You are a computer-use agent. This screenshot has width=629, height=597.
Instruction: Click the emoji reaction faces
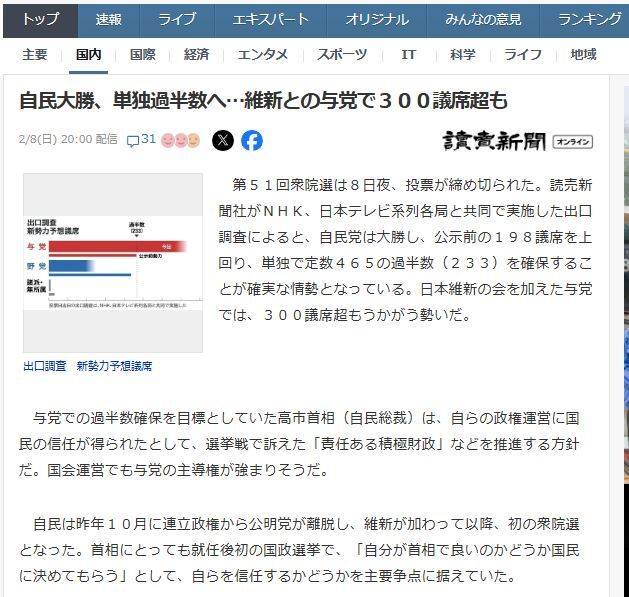(181, 140)
